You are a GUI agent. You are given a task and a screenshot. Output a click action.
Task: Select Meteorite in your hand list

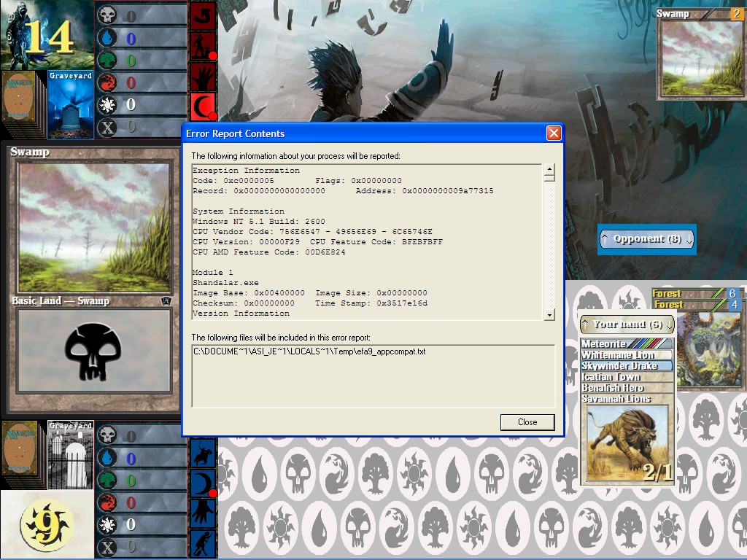[x=627, y=343]
